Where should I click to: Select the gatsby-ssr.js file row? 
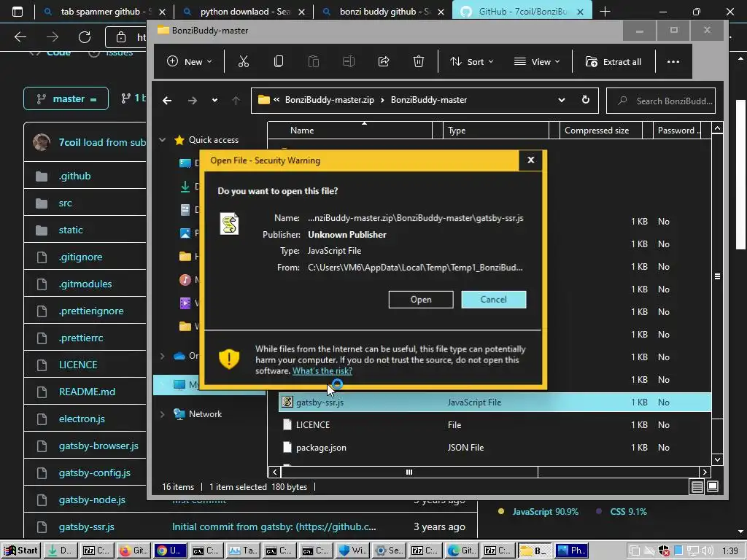(x=495, y=402)
